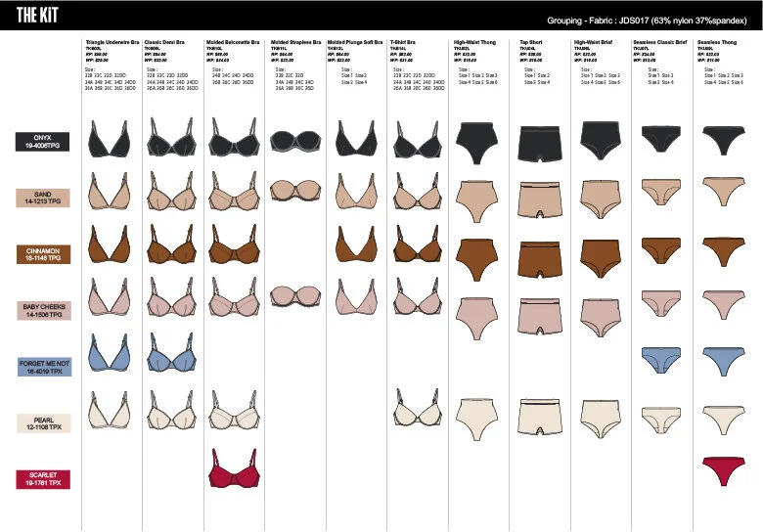Viewport: 763px width, 532px height.
Task: Select the ONYX 19-4006TPG color swatch
Action: [x=42, y=142]
